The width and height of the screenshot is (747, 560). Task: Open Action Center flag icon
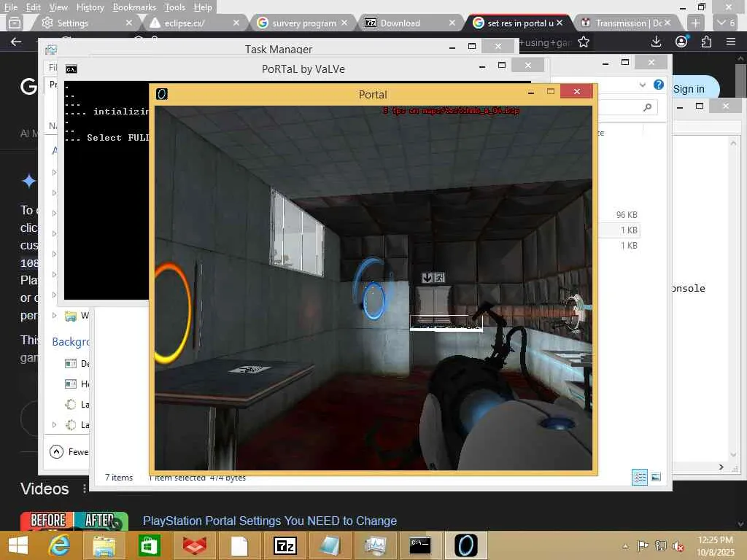click(643, 545)
